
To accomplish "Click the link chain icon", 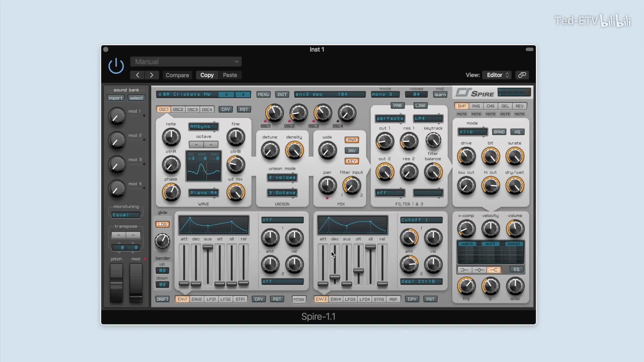I will 522,75.
